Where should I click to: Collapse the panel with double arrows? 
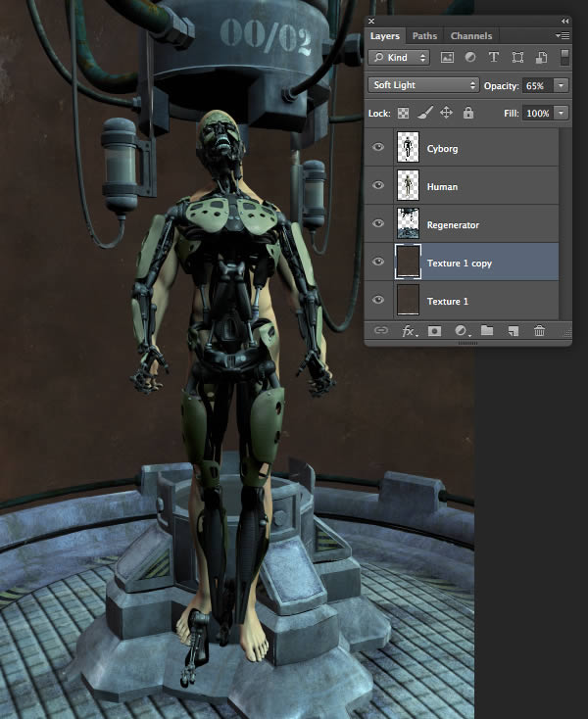click(x=564, y=22)
